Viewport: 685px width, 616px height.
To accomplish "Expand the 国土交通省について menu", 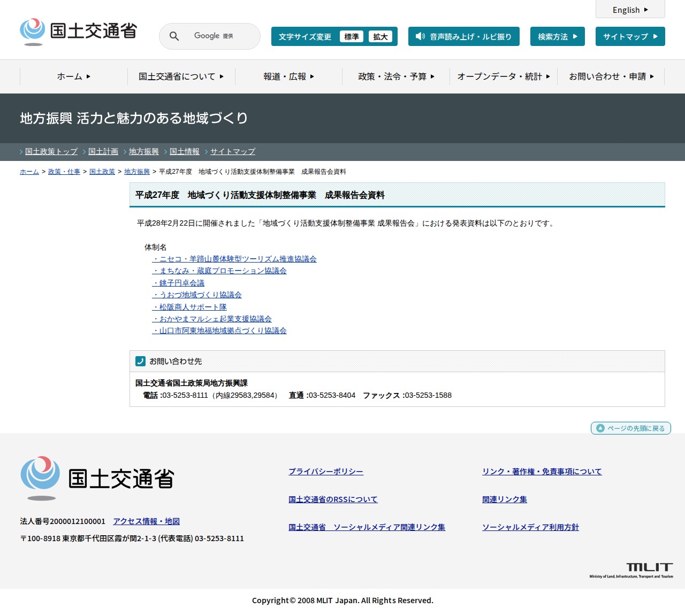I will (x=181, y=76).
